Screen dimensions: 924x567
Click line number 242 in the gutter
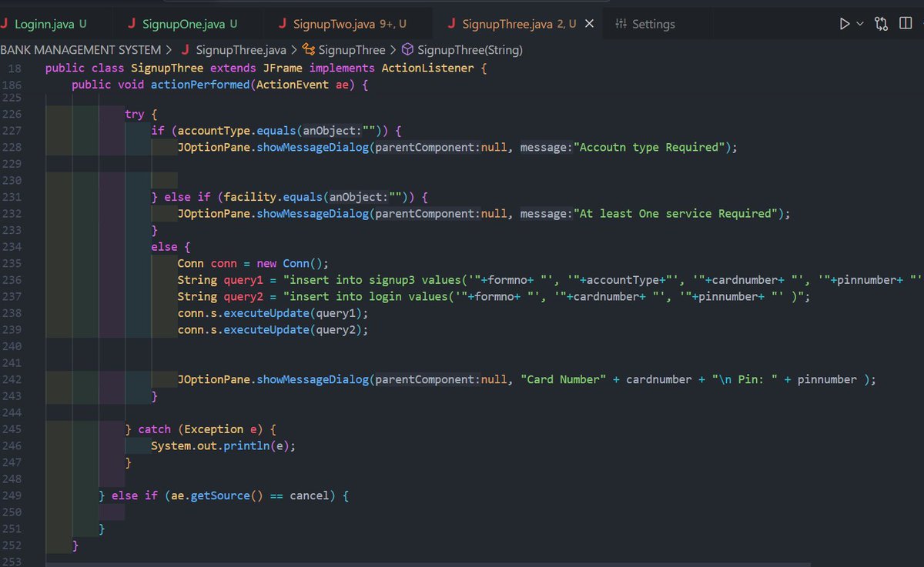pos(12,379)
